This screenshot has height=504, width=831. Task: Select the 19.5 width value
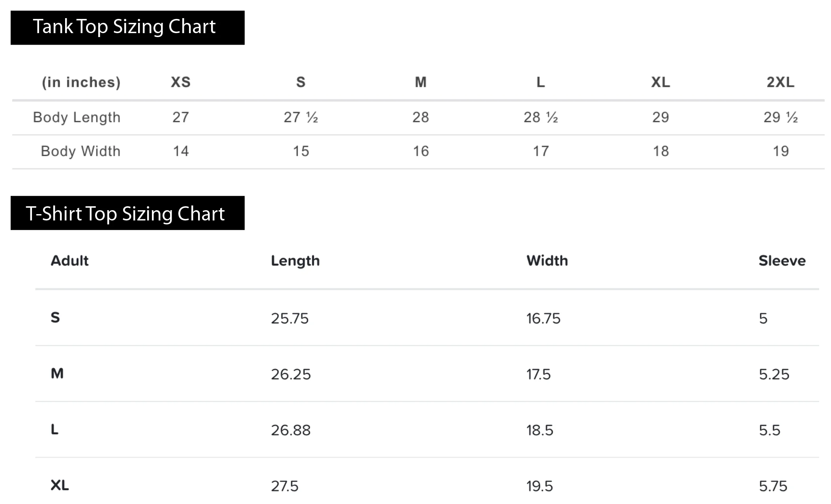click(x=539, y=486)
